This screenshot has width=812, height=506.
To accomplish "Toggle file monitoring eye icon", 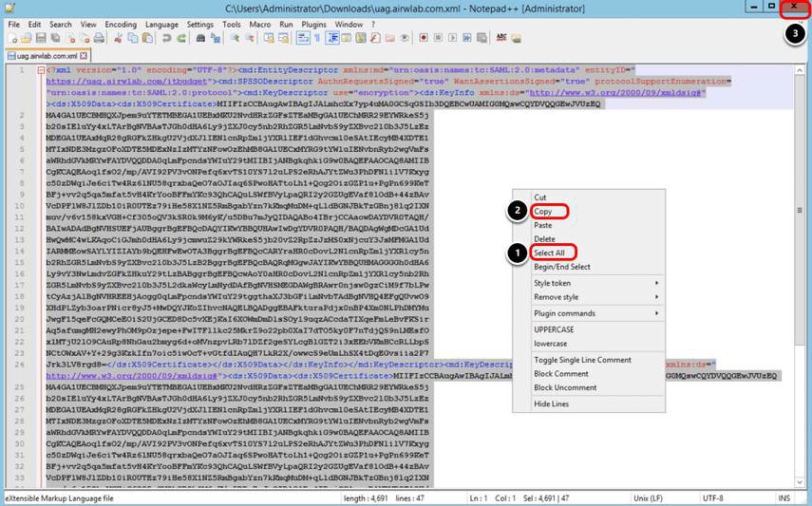I will [405, 38].
